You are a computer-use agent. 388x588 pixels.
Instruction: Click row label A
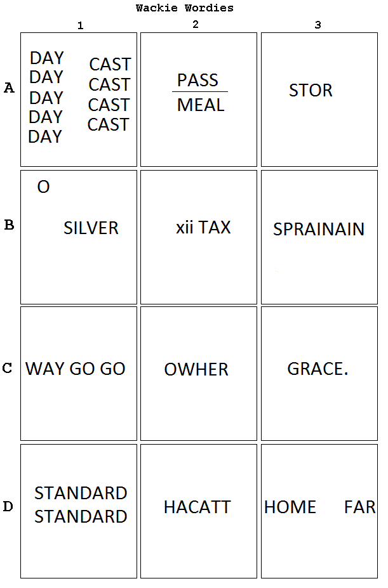(x=9, y=88)
